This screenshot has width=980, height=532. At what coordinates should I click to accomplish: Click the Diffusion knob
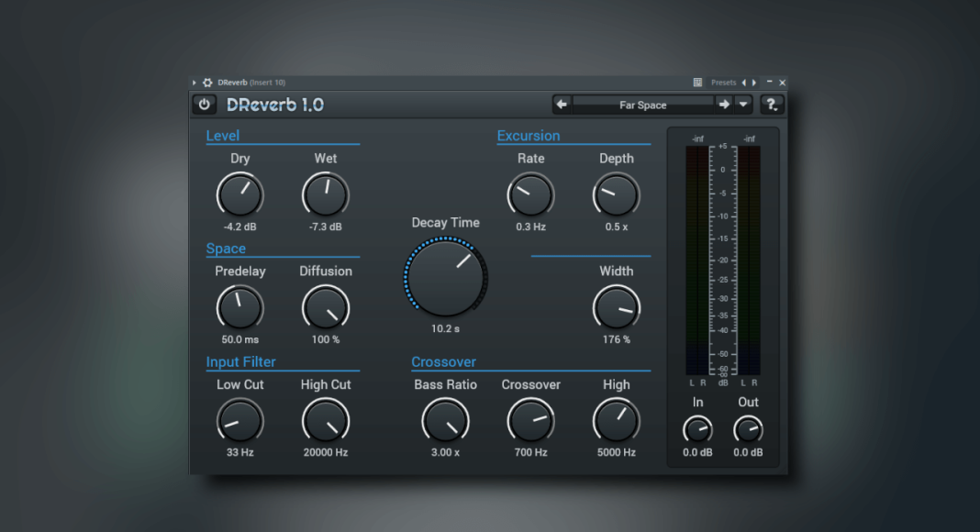click(325, 307)
